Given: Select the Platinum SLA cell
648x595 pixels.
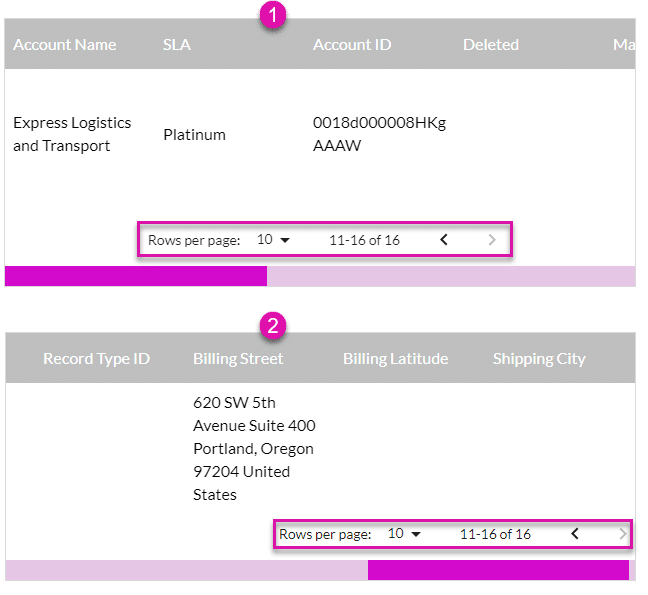Looking at the screenshot, I should (195, 135).
